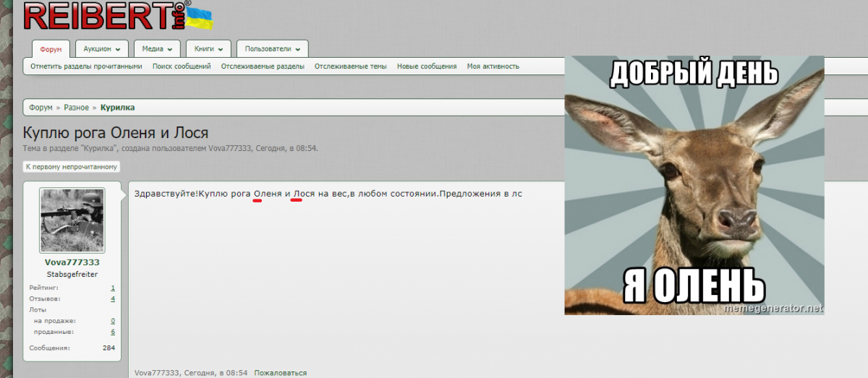This screenshot has height=378, width=868.
Task: Click the Сообщения count 284
Action: (x=109, y=348)
